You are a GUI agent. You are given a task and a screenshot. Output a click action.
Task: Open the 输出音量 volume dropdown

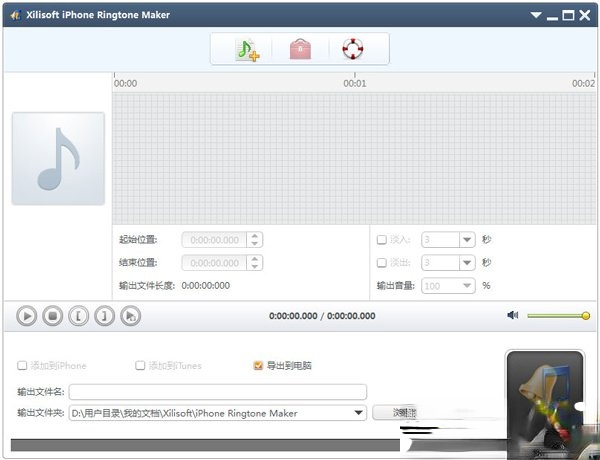click(x=467, y=285)
